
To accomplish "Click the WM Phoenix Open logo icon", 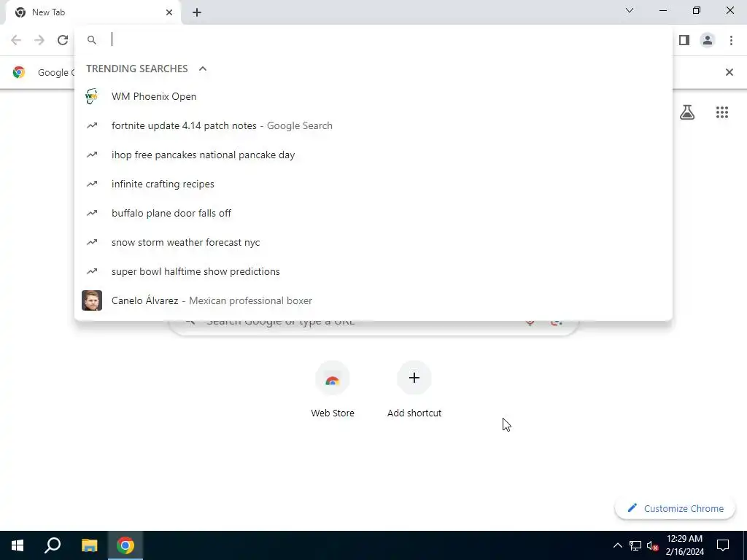I will coord(91,96).
